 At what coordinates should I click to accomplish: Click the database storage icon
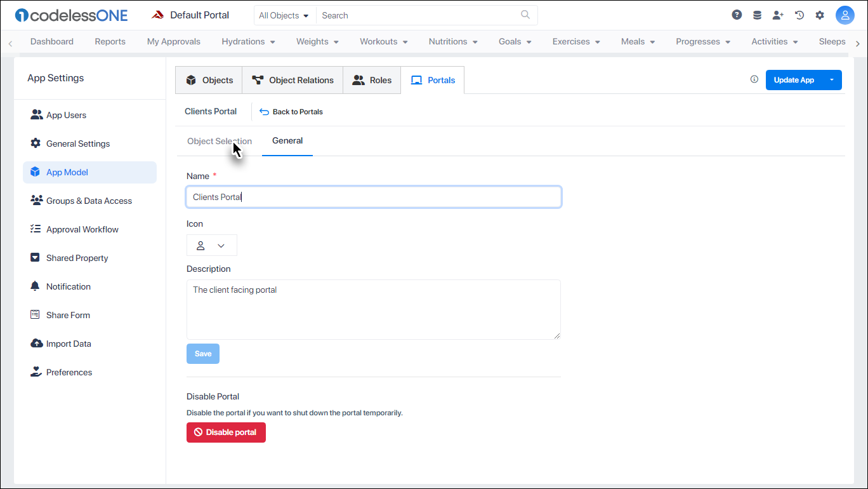(x=757, y=14)
